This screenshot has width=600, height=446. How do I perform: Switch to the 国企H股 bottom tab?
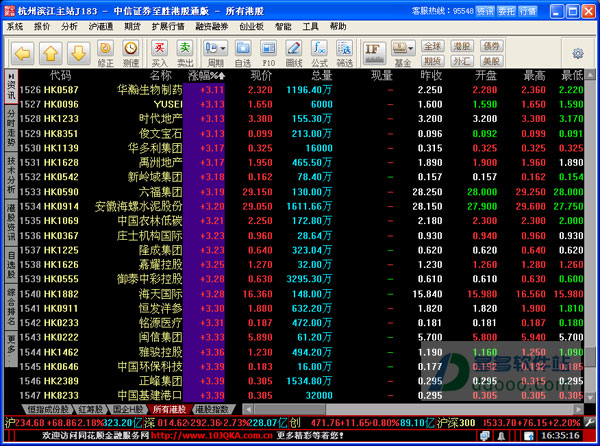(x=128, y=410)
